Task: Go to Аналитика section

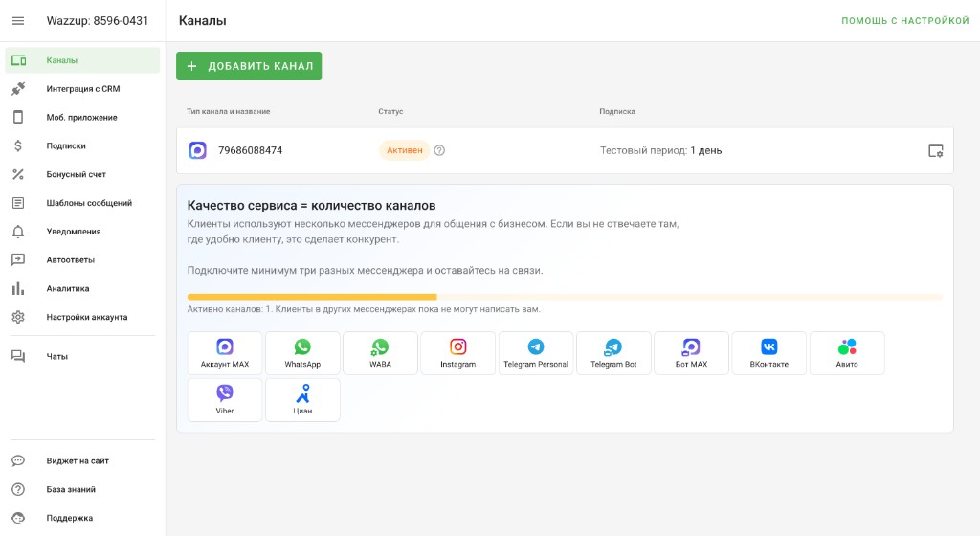Action: point(82,289)
